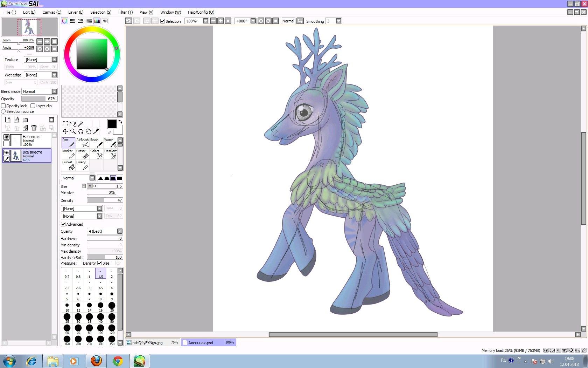Swap foreground and background colors
Viewport: 588px width, 368px height.
click(x=120, y=122)
